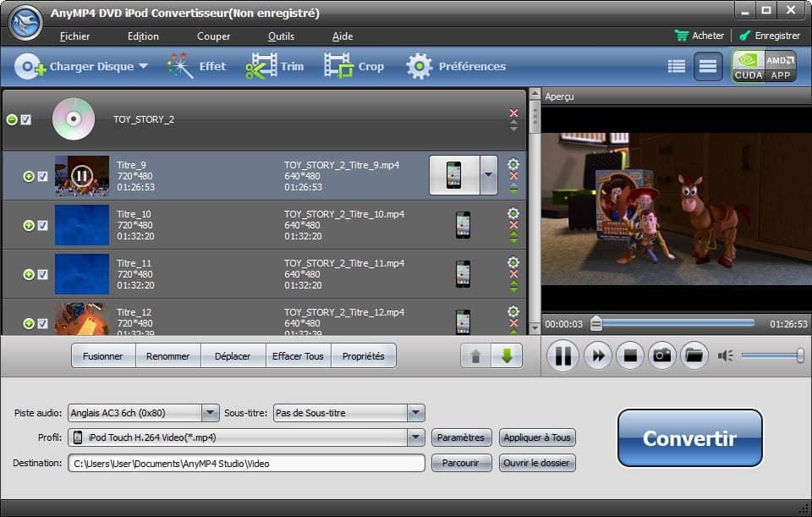812x517 pixels.
Task: Click the Effet magic wand tool
Action: click(197, 66)
